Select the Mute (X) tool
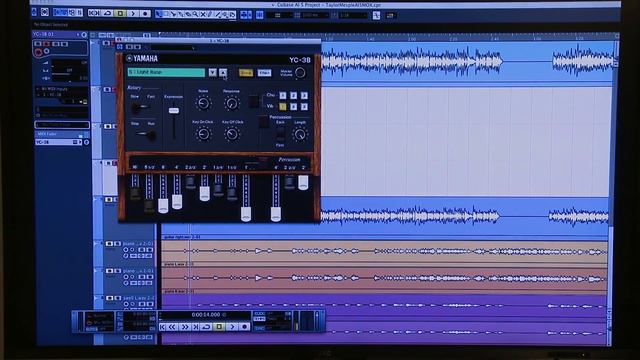This screenshot has width=640, height=360. click(x=203, y=14)
